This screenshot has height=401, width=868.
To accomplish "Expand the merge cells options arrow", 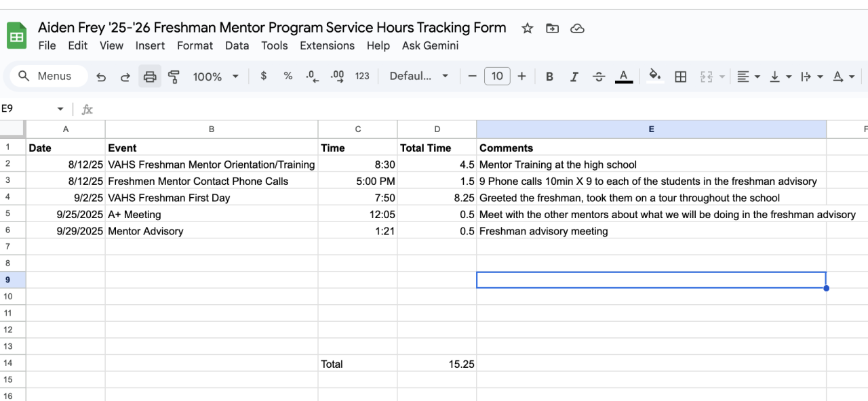I will [722, 77].
